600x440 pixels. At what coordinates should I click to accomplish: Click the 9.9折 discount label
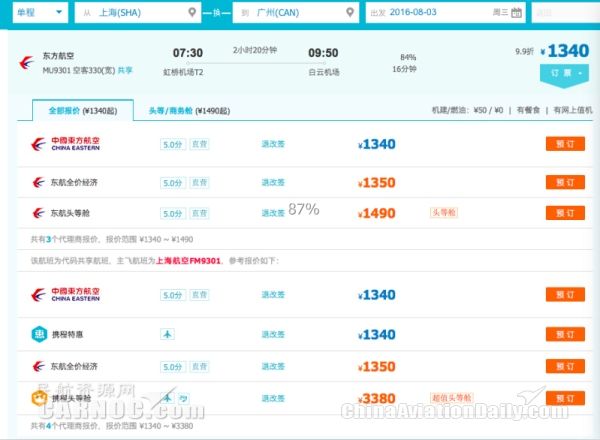[x=524, y=51]
